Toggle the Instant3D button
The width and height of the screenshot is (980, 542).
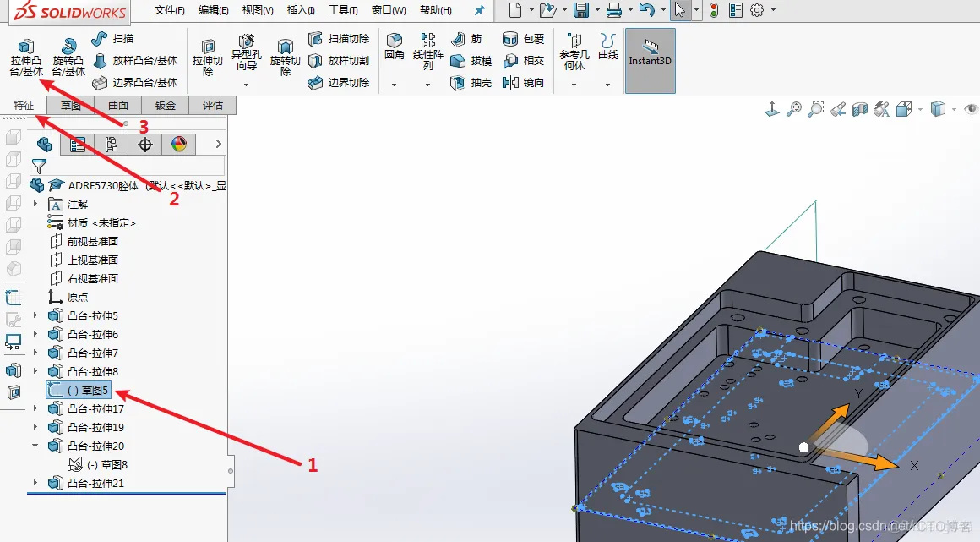(x=650, y=61)
